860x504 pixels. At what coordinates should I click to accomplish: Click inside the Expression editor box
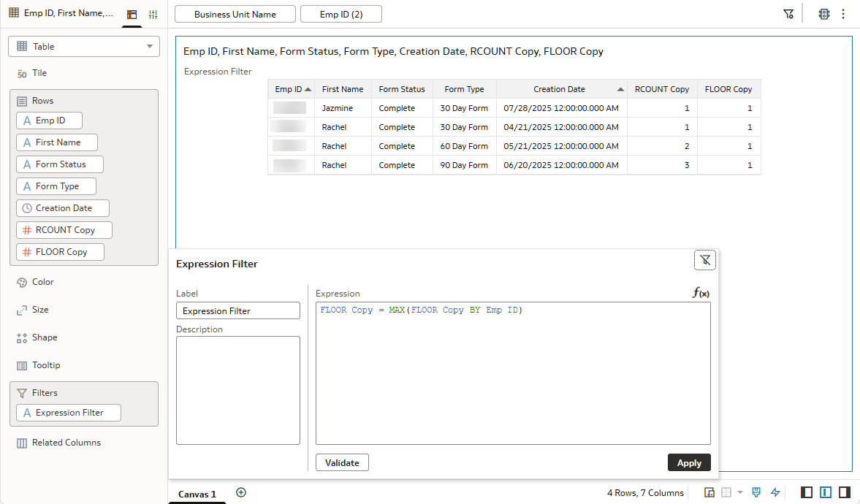513,373
